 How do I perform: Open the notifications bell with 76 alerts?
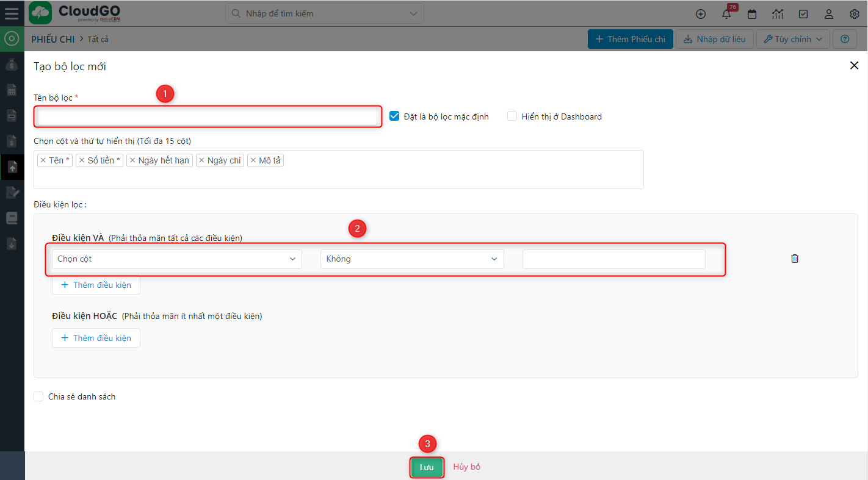click(726, 13)
